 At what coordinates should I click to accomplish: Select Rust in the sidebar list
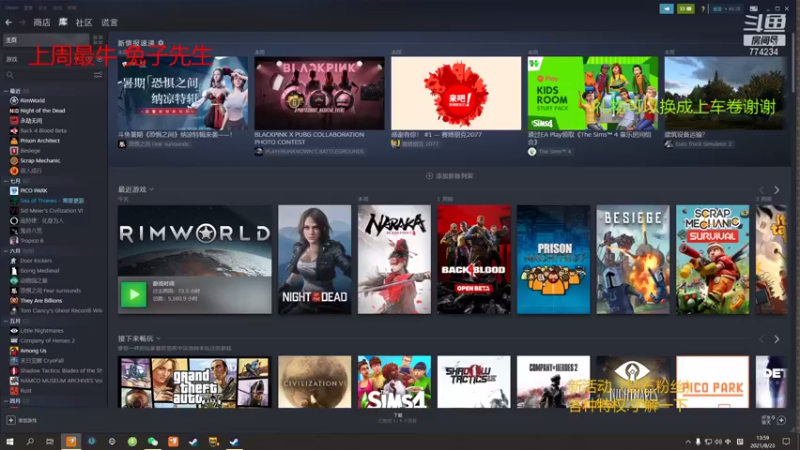pos(26,391)
